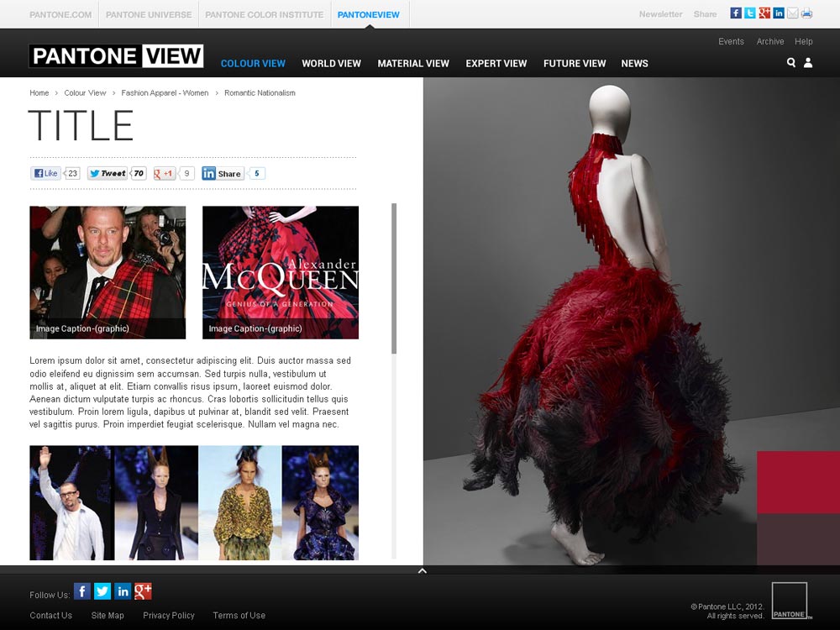Like the article on Facebook
The height and width of the screenshot is (630, 840).
coord(46,173)
